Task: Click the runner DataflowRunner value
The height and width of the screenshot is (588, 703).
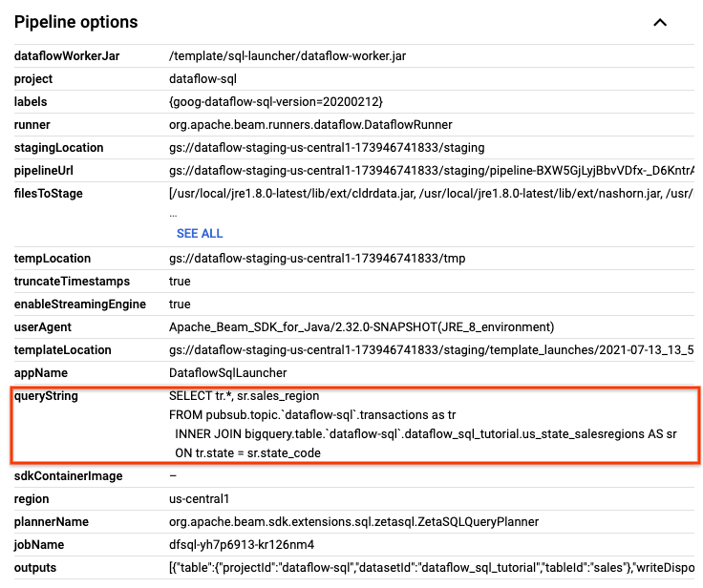Action: 310,125
